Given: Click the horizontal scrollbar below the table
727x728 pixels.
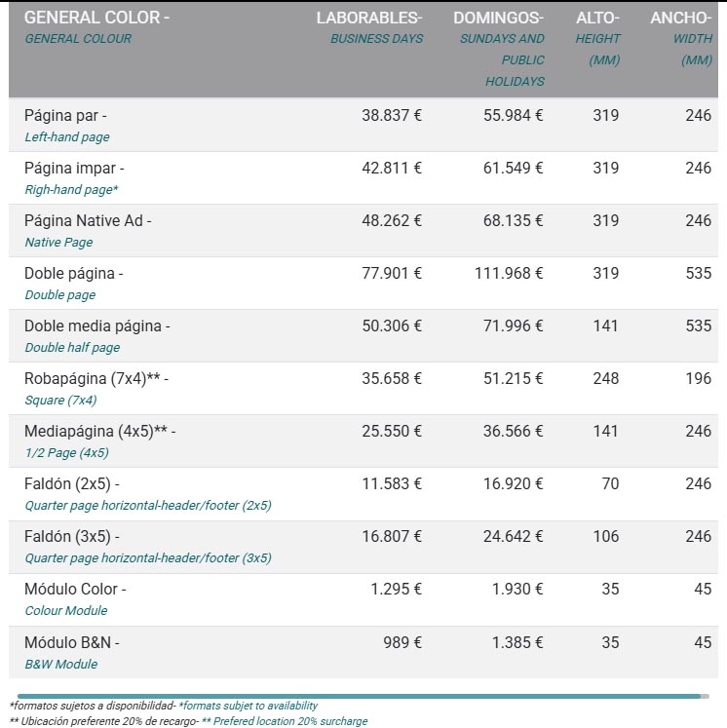Looking at the screenshot, I should click(x=356, y=696).
